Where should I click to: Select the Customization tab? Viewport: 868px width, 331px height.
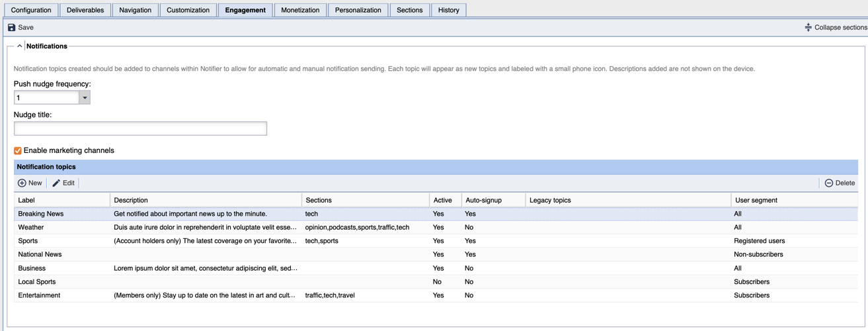pos(188,10)
